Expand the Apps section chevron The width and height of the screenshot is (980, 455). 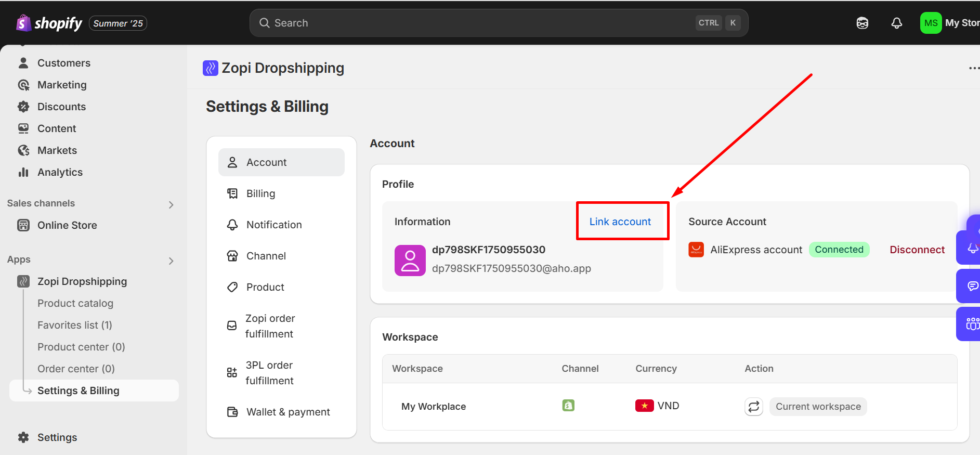click(x=171, y=261)
